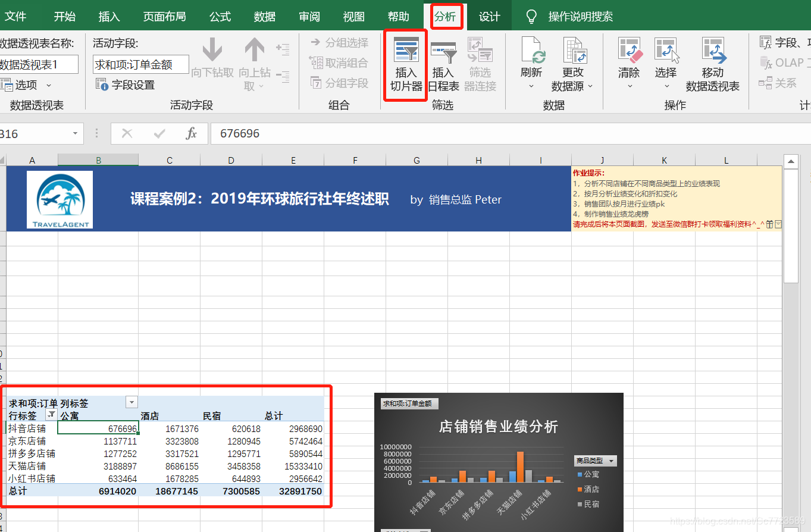Switch to Page Layout (页面布局) tab
Viewport: 811px width, 532px height.
click(x=165, y=16)
